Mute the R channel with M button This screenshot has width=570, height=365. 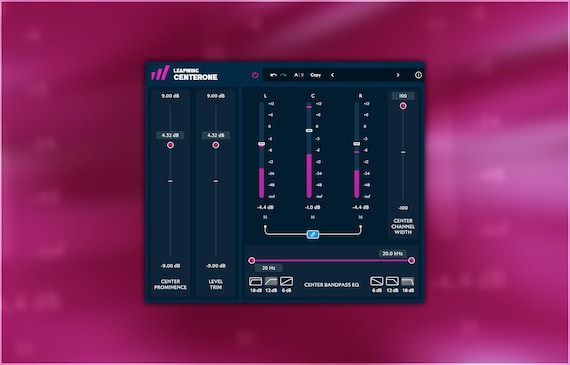(x=360, y=217)
